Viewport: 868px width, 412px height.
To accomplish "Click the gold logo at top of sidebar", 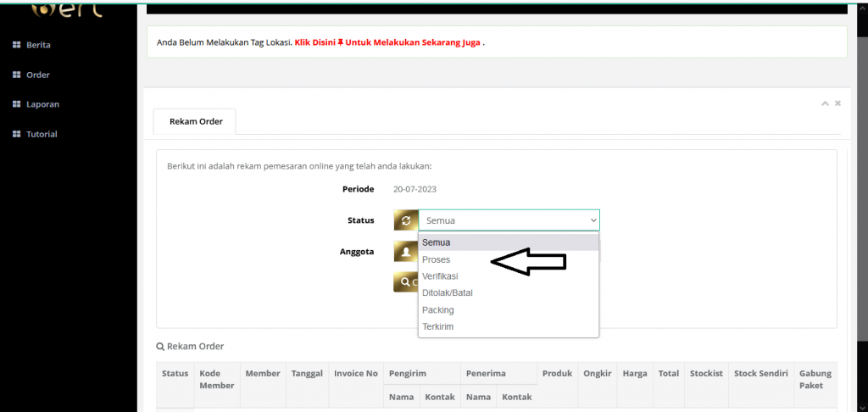I will click(x=68, y=10).
